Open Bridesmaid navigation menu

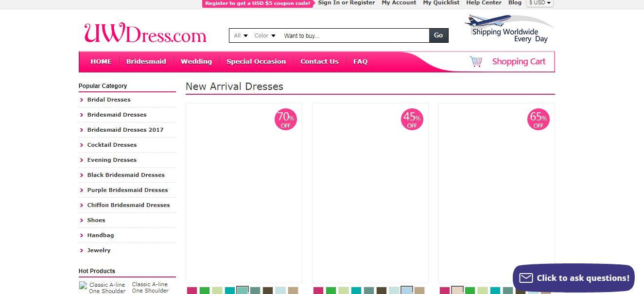tap(146, 62)
